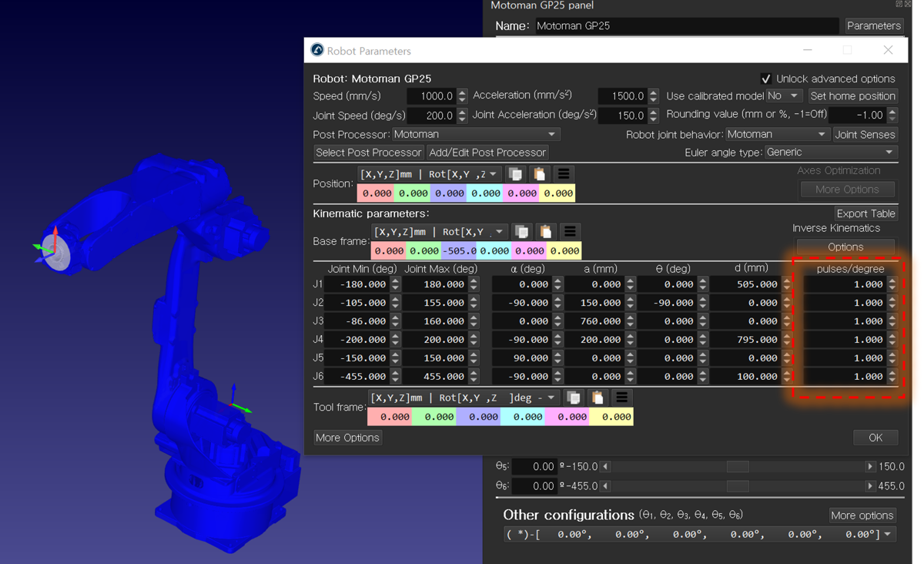Open the Base frame hamburger menu
Image resolution: width=924 pixels, height=564 pixels.
coord(570,232)
